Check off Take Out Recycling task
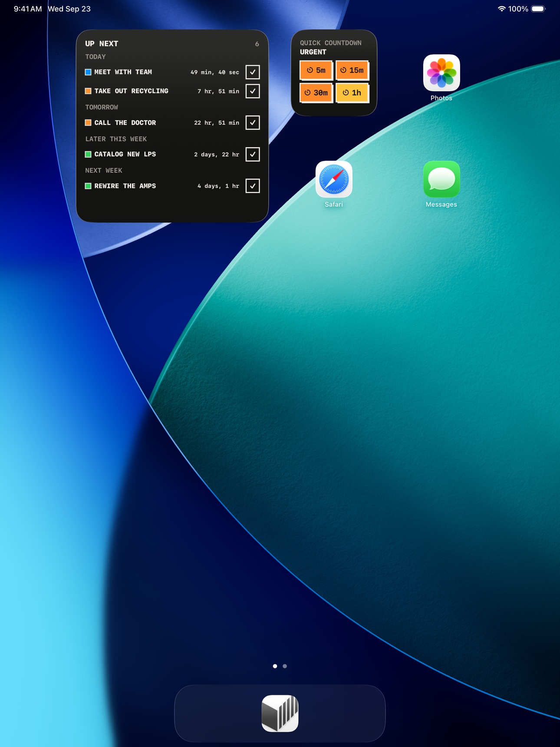 click(253, 91)
